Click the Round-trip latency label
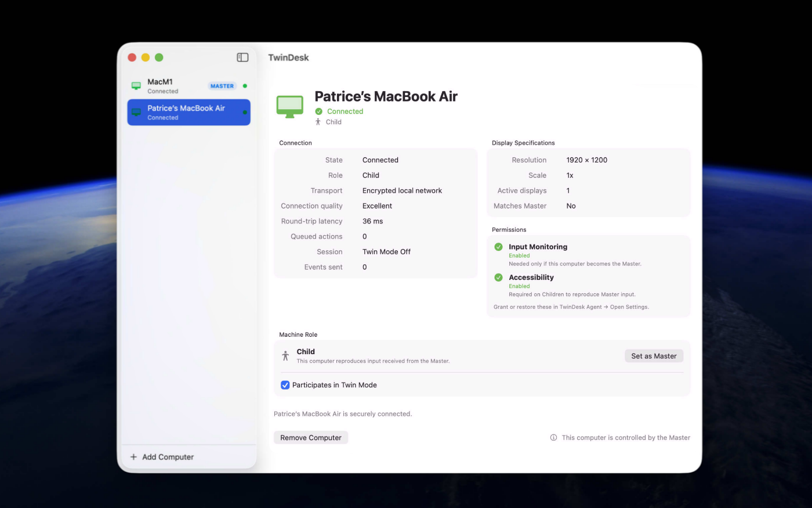812x508 pixels. [311, 221]
